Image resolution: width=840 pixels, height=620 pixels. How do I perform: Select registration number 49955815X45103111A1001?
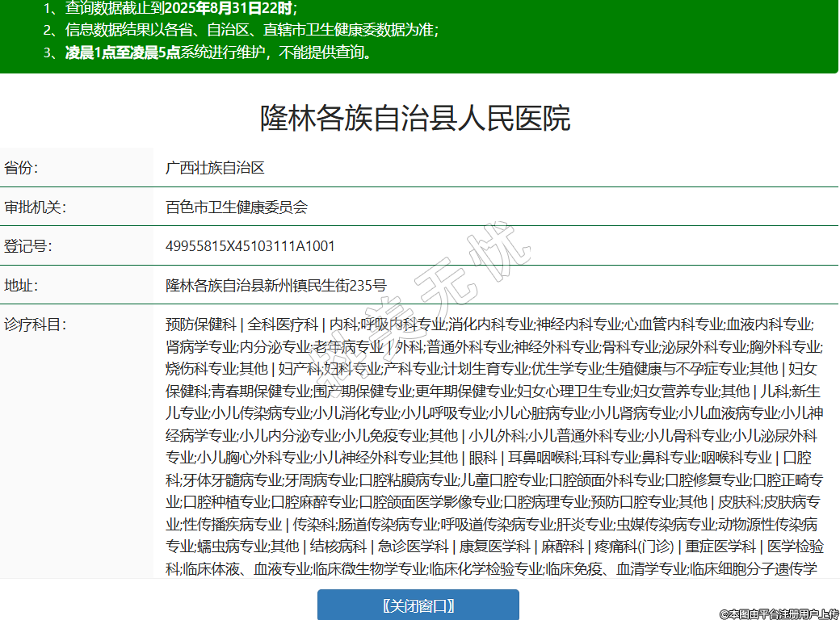[250, 245]
